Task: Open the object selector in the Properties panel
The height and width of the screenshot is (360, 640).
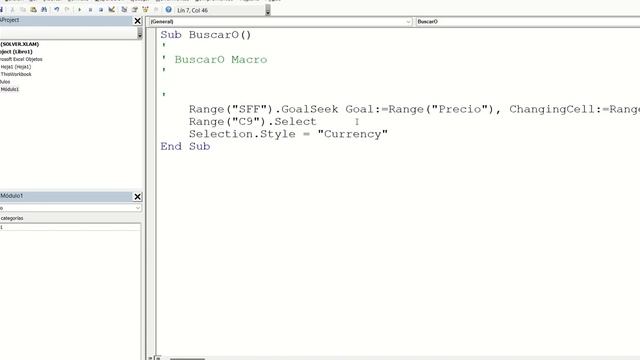Action: [70, 208]
